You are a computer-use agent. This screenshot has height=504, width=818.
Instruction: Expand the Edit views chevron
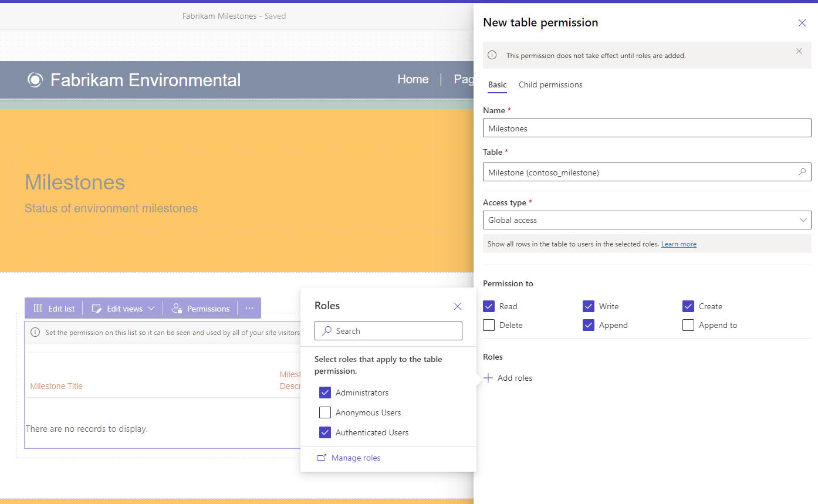point(151,309)
